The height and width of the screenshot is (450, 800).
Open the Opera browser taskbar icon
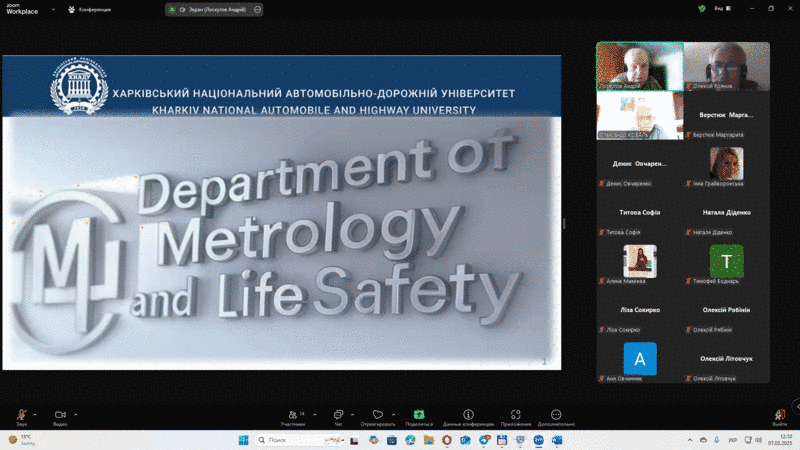tap(447, 440)
